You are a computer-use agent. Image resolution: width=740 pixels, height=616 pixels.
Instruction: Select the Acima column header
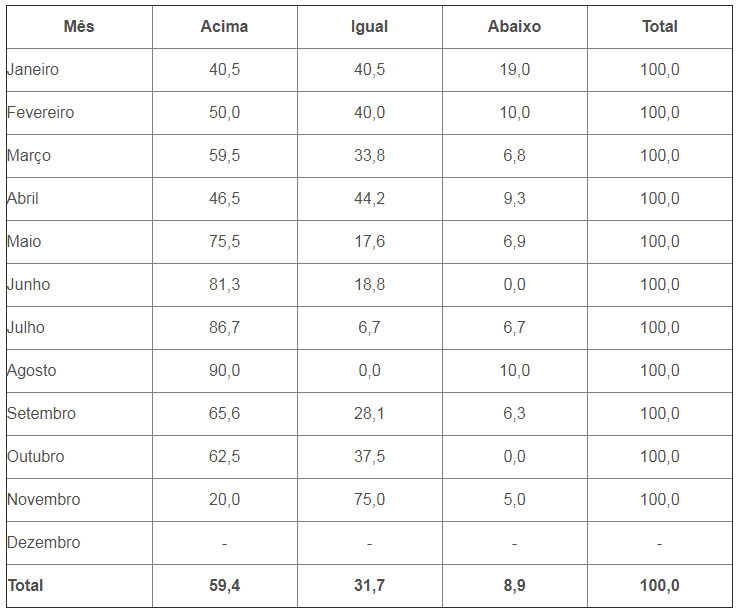tap(224, 26)
